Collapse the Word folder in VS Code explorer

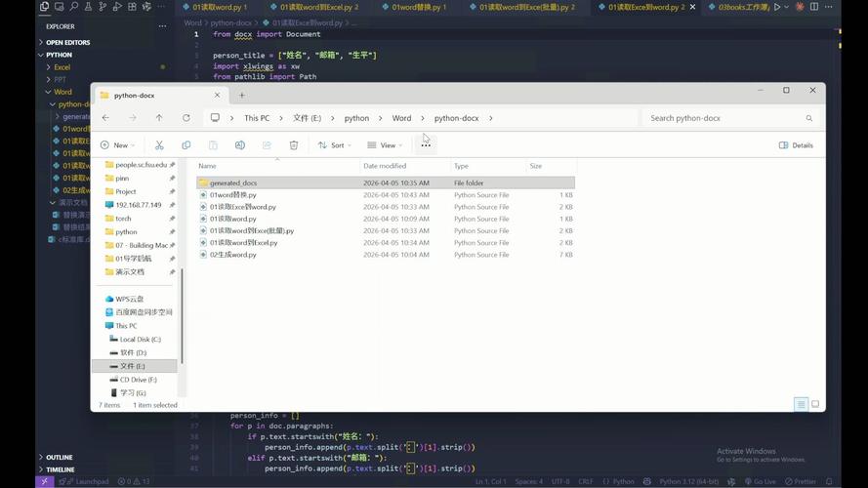coord(62,92)
